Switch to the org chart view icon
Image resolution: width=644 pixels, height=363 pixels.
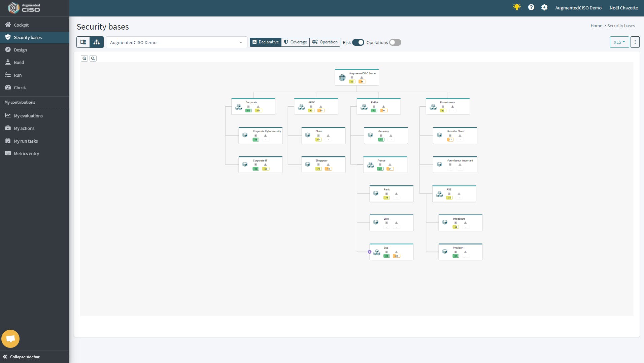tap(97, 42)
